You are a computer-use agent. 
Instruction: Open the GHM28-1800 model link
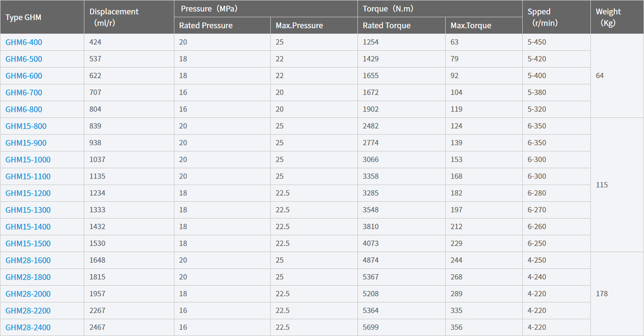click(x=28, y=277)
